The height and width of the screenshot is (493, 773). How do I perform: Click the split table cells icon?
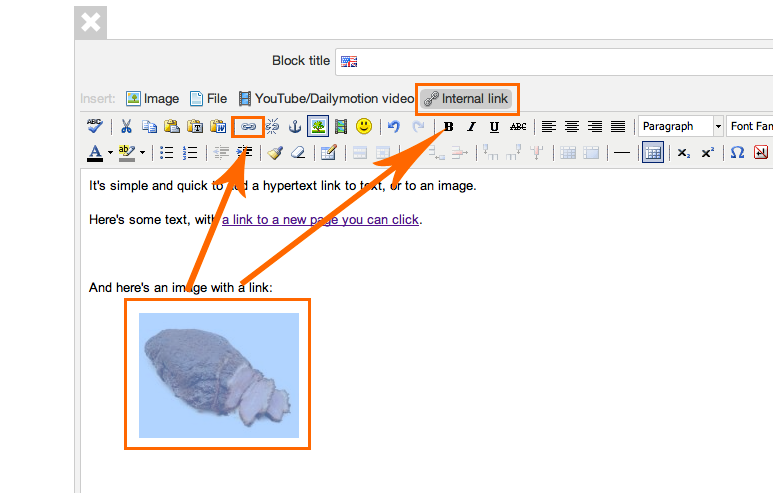pos(568,153)
